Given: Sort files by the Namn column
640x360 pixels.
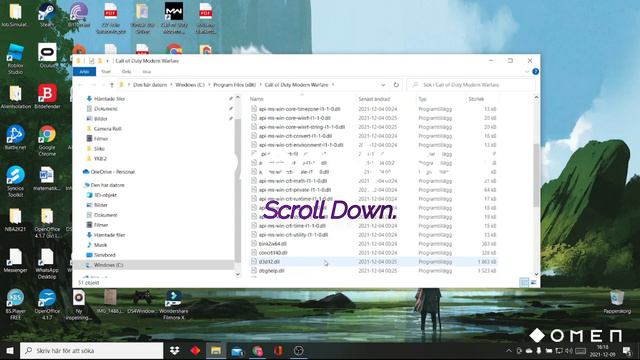Looking at the screenshot, I should click(257, 99).
